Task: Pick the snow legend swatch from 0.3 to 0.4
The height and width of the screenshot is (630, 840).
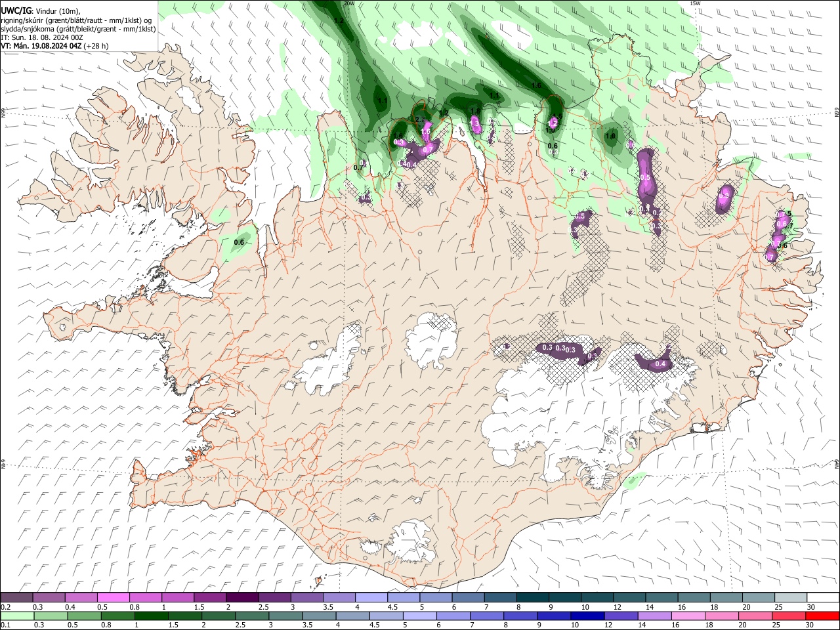Action: click(x=49, y=597)
